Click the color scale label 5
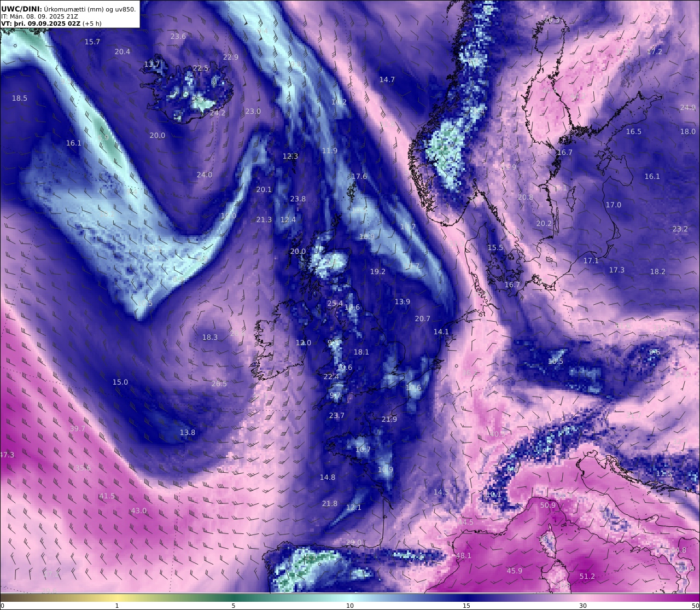700x610 pixels. pyautogui.click(x=234, y=606)
